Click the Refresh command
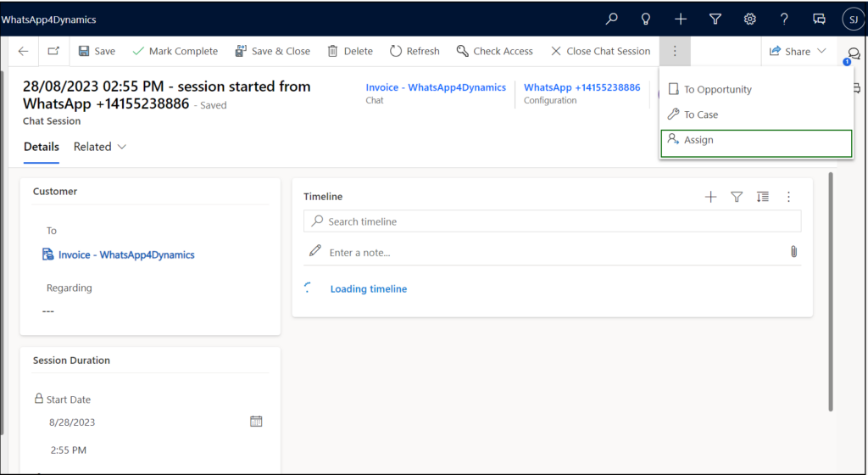 coord(415,51)
